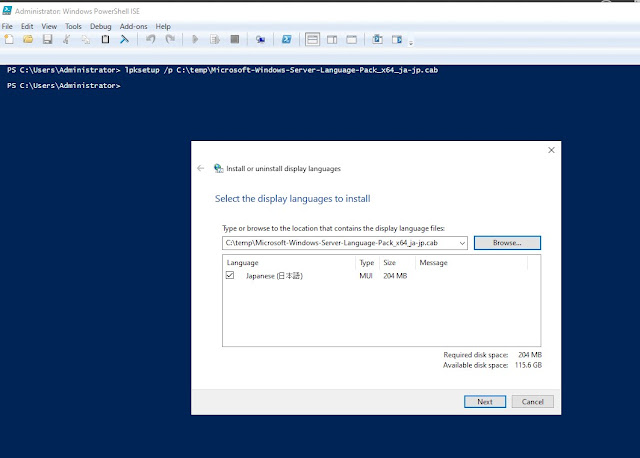Open the Add-ons menu

click(133, 27)
